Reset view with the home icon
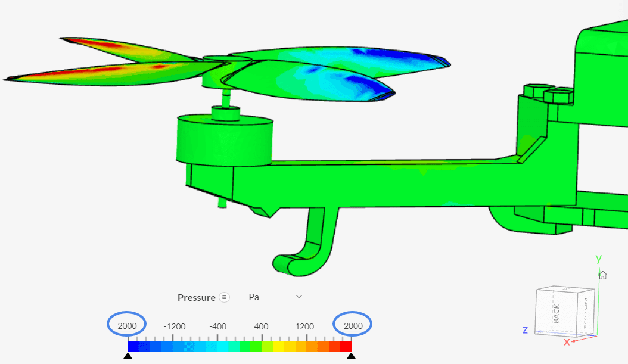628x364 pixels. 602,275
